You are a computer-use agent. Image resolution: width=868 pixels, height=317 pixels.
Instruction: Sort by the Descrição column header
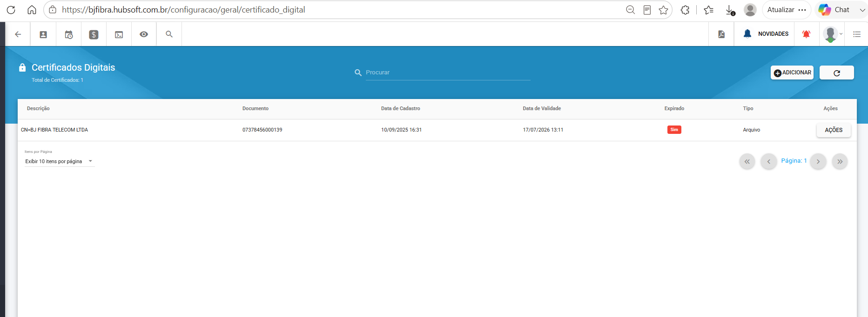(x=38, y=108)
